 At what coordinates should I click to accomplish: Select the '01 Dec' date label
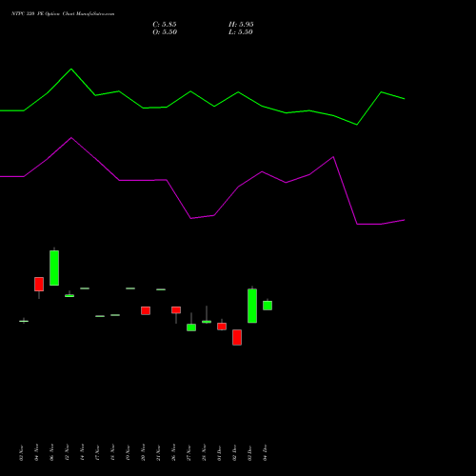219,452
